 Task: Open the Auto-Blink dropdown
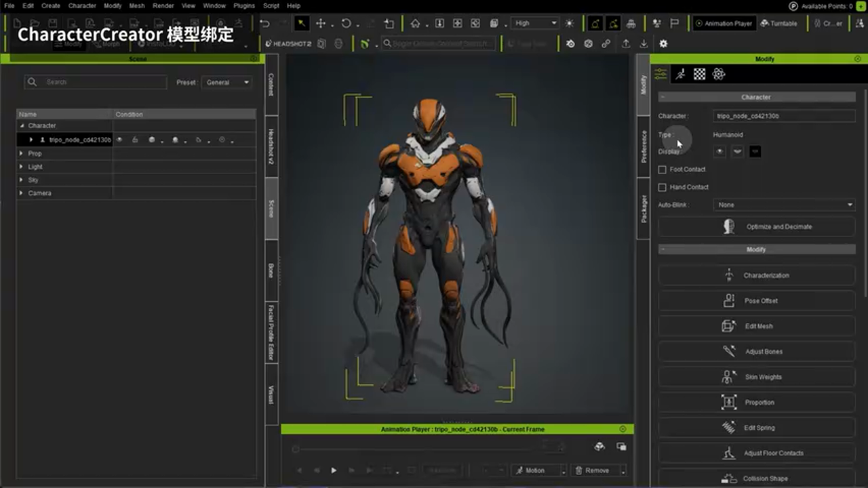point(784,205)
